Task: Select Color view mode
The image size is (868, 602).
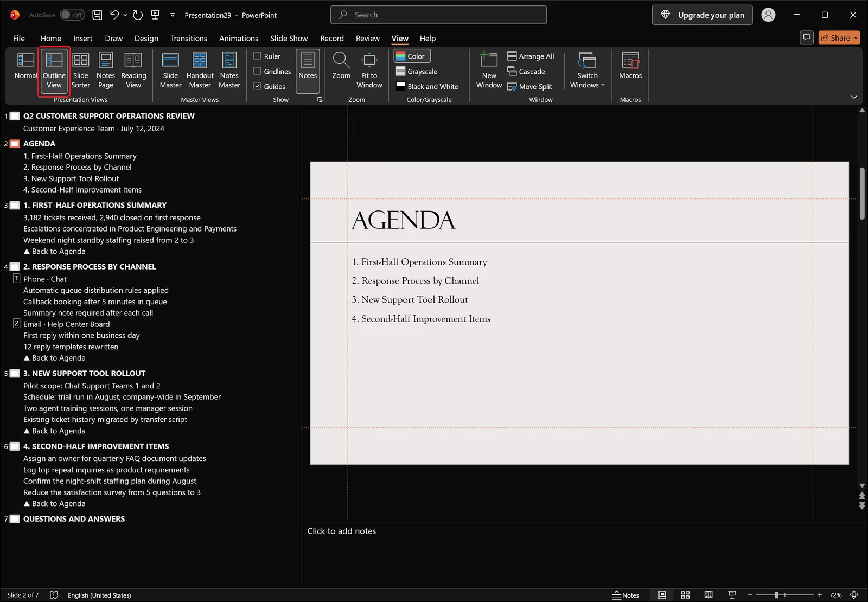Action: pyautogui.click(x=412, y=56)
